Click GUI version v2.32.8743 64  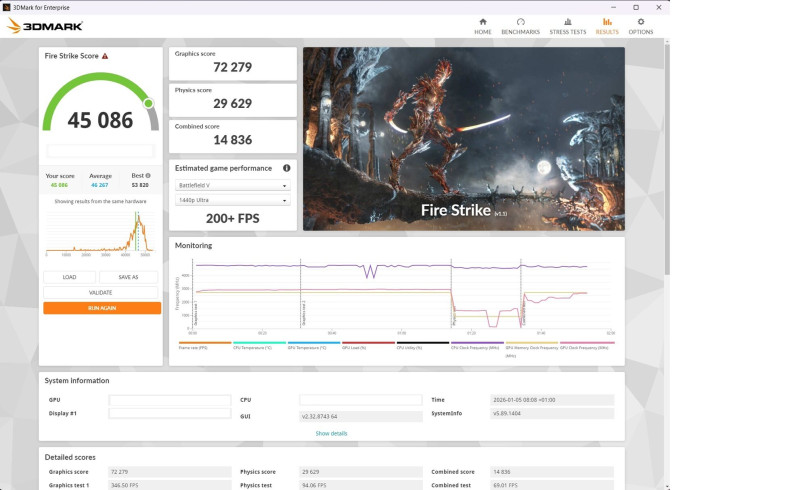pyautogui.click(x=361, y=416)
